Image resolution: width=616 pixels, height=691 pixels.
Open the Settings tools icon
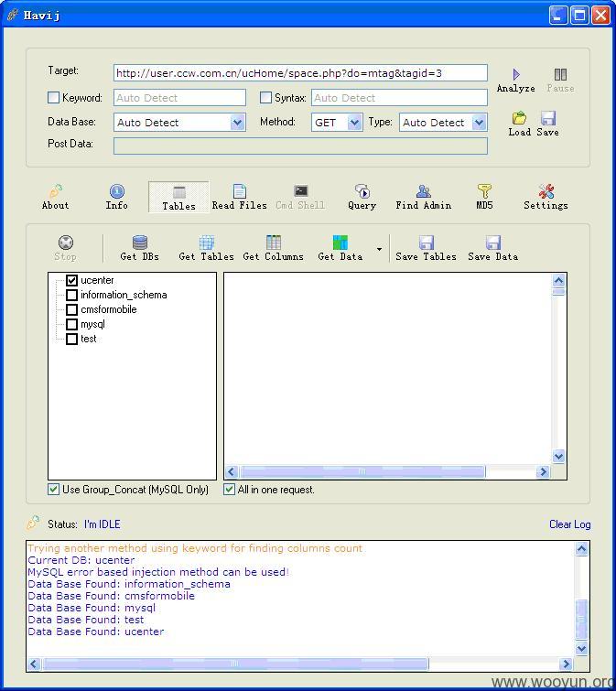click(x=546, y=190)
